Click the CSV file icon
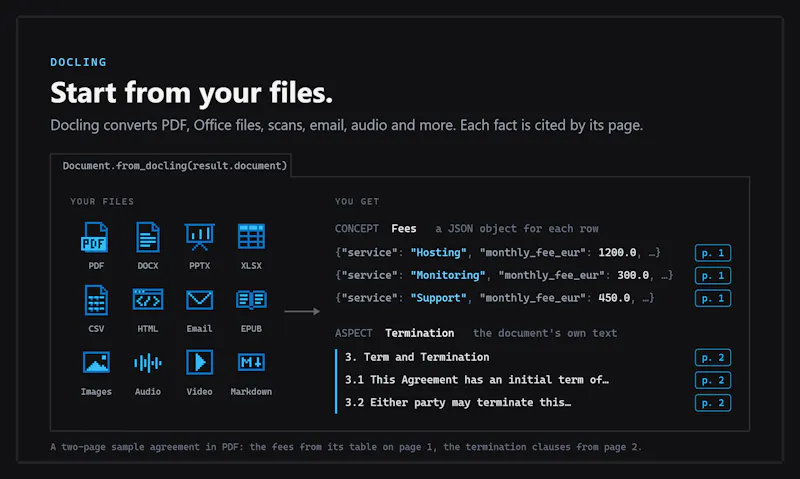 pos(96,300)
